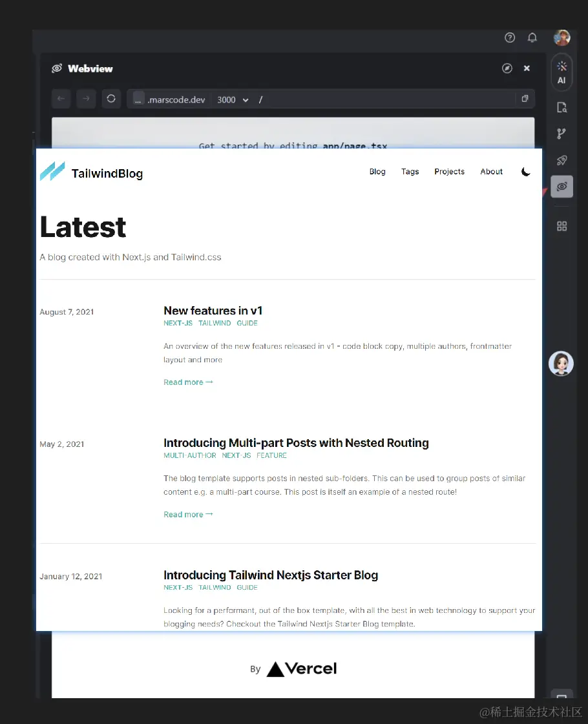This screenshot has height=724, width=588.
Task: Toggle the Webview eye sidebar icon
Action: 562,187
